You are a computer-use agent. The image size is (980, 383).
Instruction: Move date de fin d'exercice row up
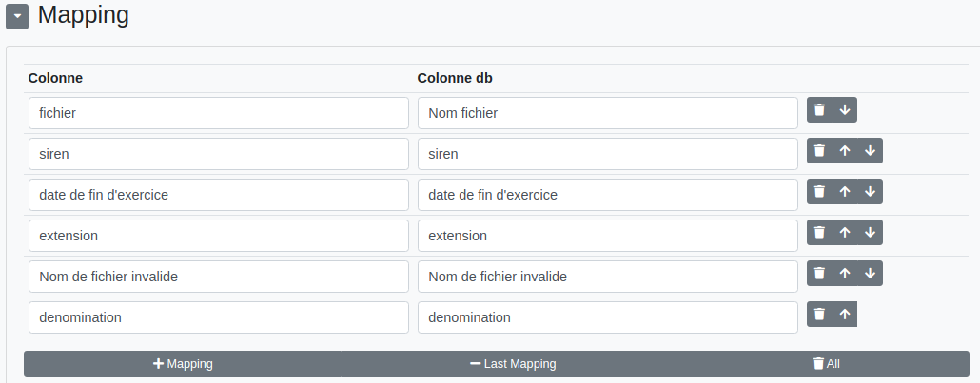click(x=845, y=192)
